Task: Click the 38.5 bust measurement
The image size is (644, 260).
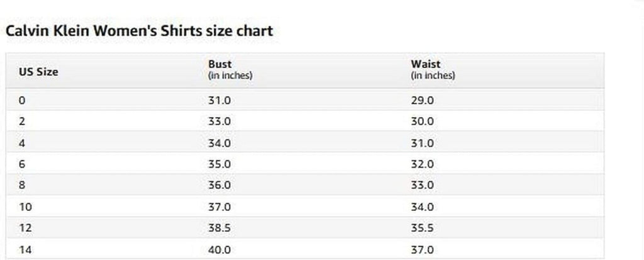Action: (219, 229)
